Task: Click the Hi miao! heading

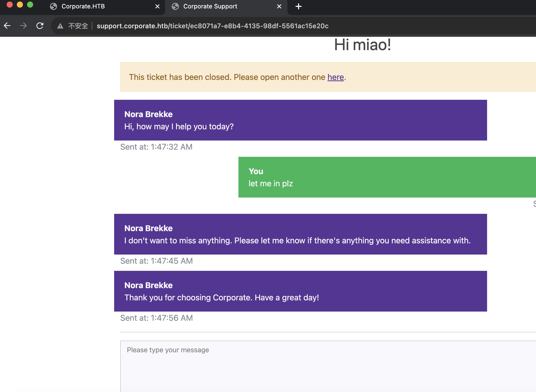Action: tap(362, 45)
